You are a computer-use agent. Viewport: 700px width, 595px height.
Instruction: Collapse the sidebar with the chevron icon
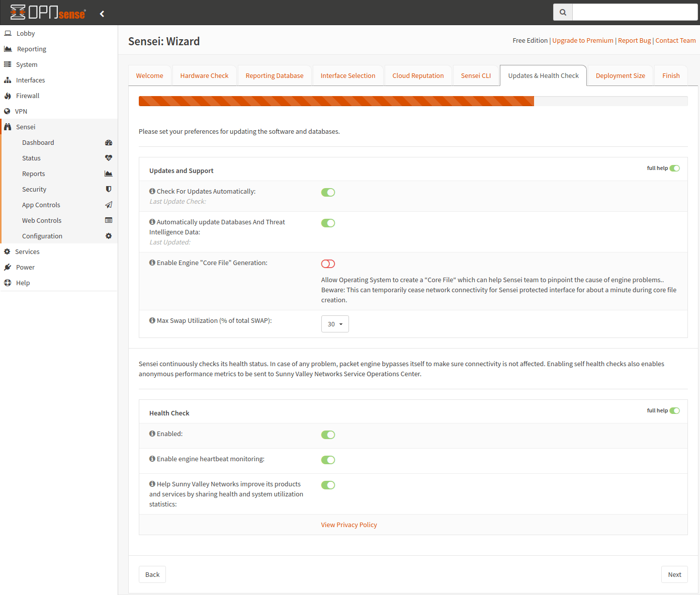tap(102, 14)
